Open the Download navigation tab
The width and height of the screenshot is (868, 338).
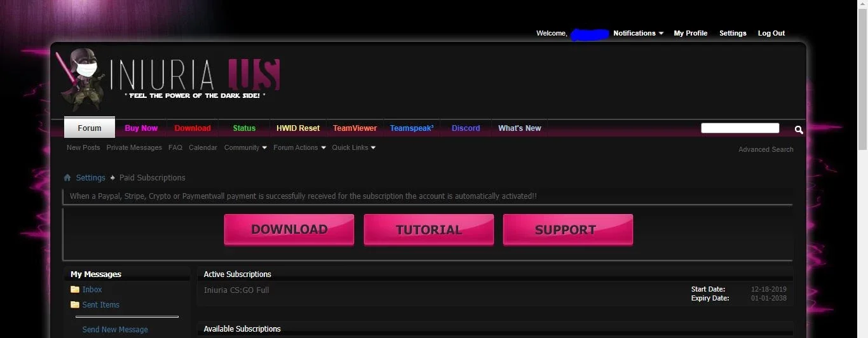pyautogui.click(x=193, y=128)
